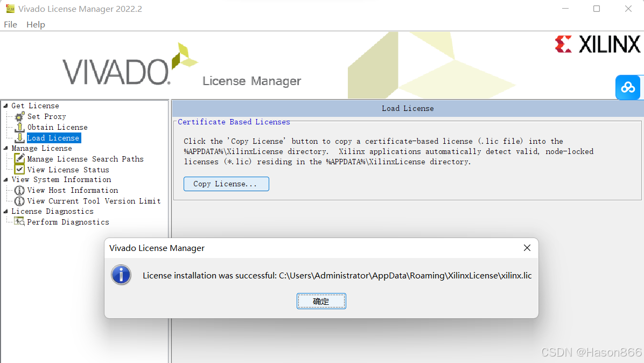Select Perform Diagnostics in the tree
Screen dimensions: 644x363
(68, 222)
